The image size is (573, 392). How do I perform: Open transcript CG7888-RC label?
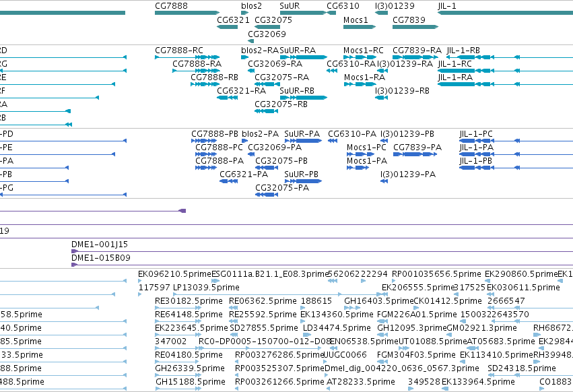coord(179,50)
